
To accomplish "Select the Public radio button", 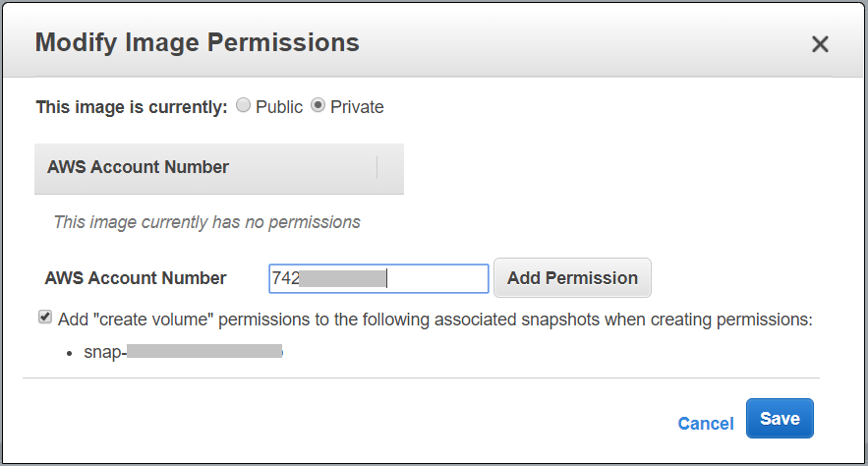I will 243,106.
